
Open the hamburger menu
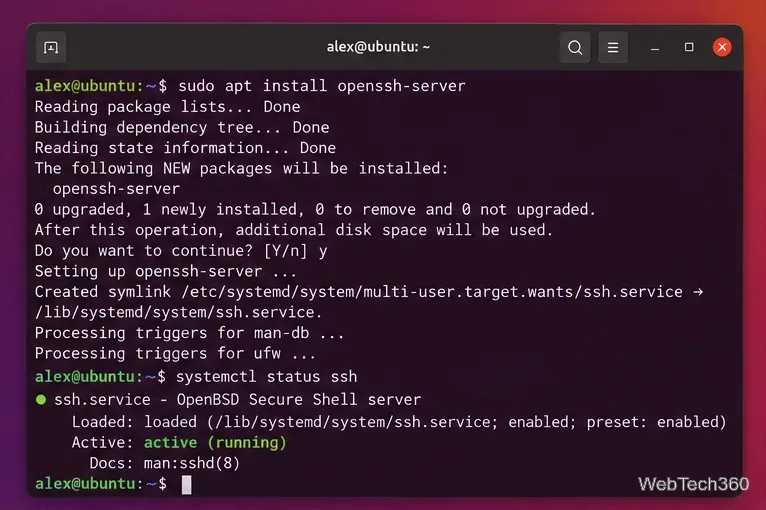tap(613, 47)
